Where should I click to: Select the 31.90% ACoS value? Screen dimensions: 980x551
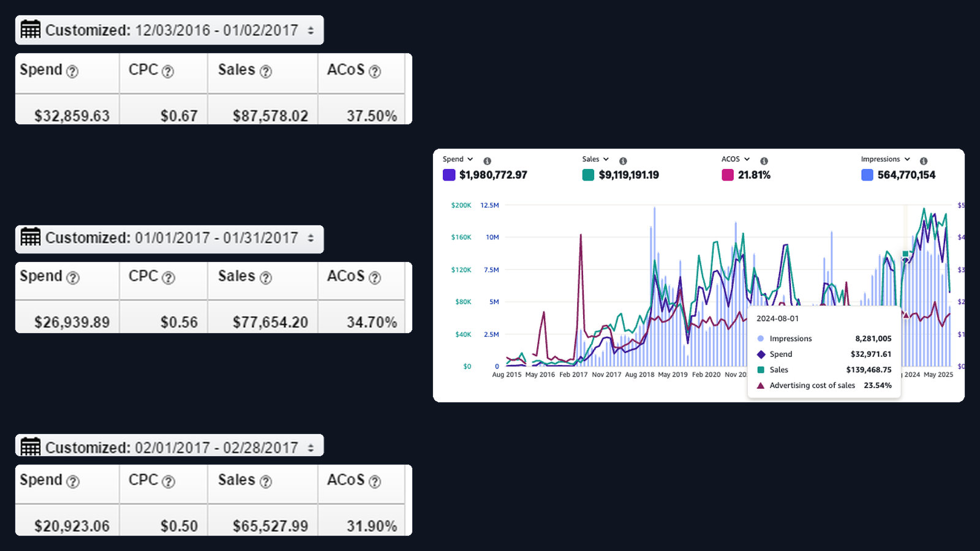pos(372,526)
